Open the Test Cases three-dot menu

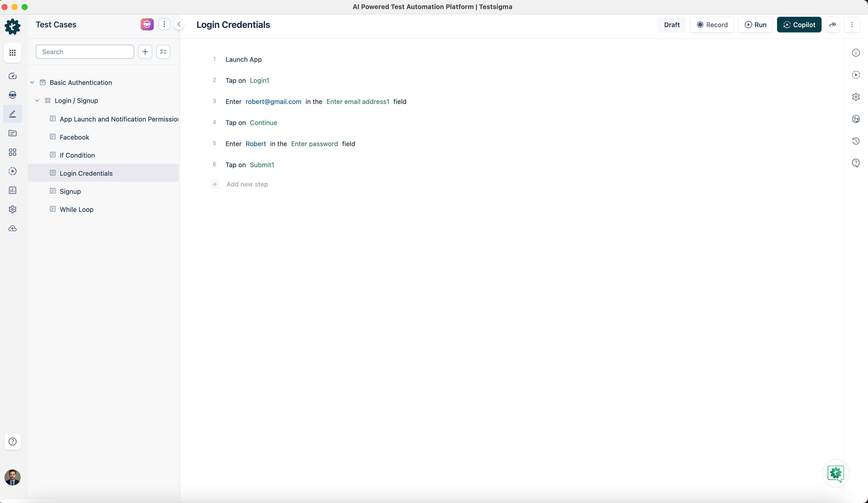pyautogui.click(x=164, y=24)
